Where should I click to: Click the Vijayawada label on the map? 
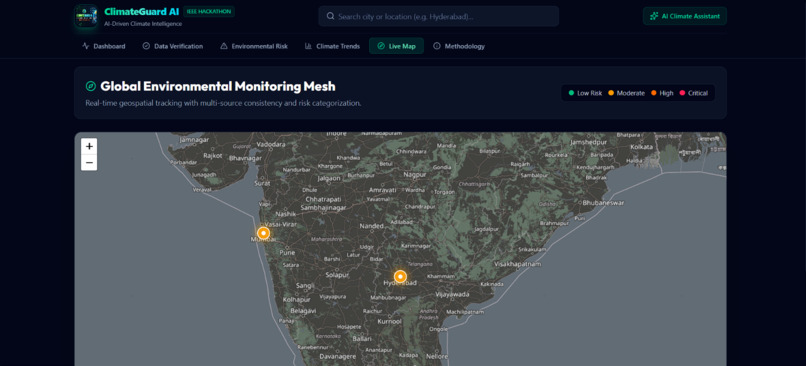click(452, 295)
